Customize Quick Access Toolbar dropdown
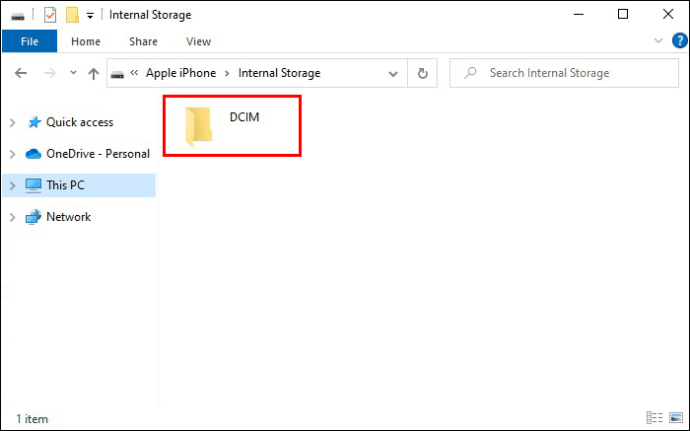This screenshot has height=431, width=690. (90, 16)
